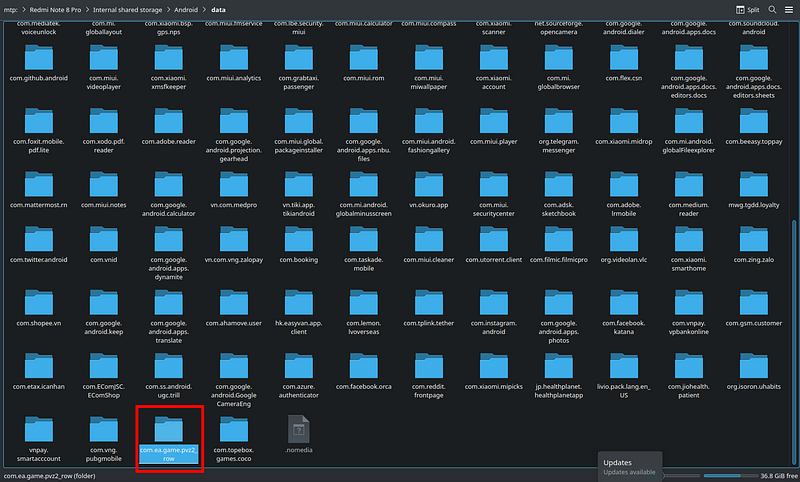
Task: Select the org.telegram.messenger folder
Action: [559, 131]
